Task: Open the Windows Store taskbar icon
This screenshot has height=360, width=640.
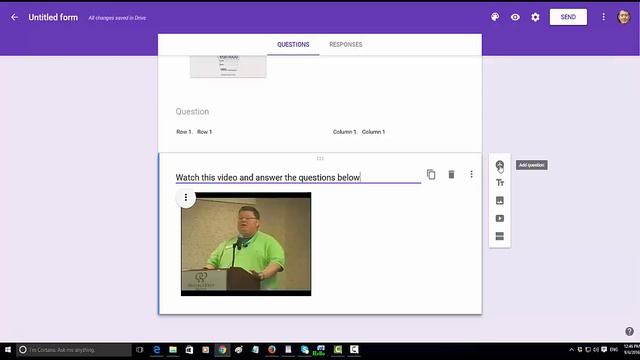Action: [189, 350]
